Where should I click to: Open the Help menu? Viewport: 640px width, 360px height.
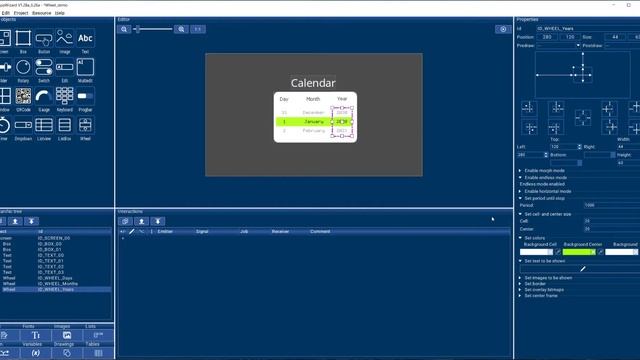pos(60,13)
